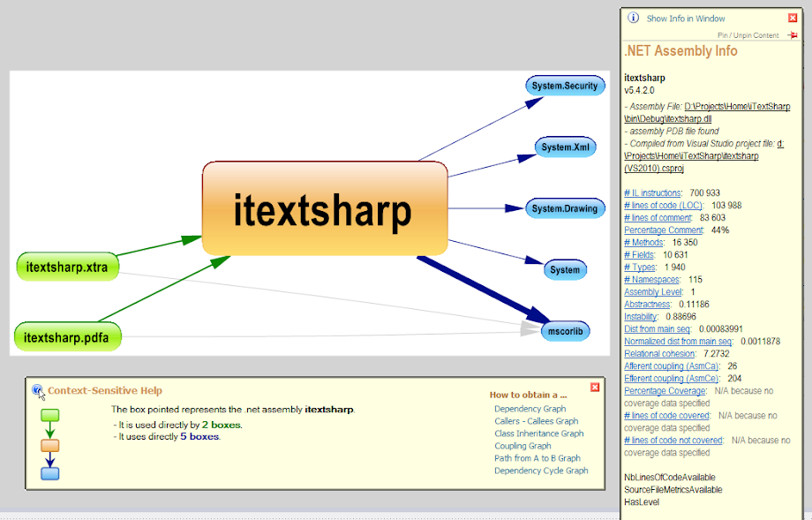Close the .NET Assembly Info panel
Viewport: 812px width, 520px height.
tap(793, 19)
